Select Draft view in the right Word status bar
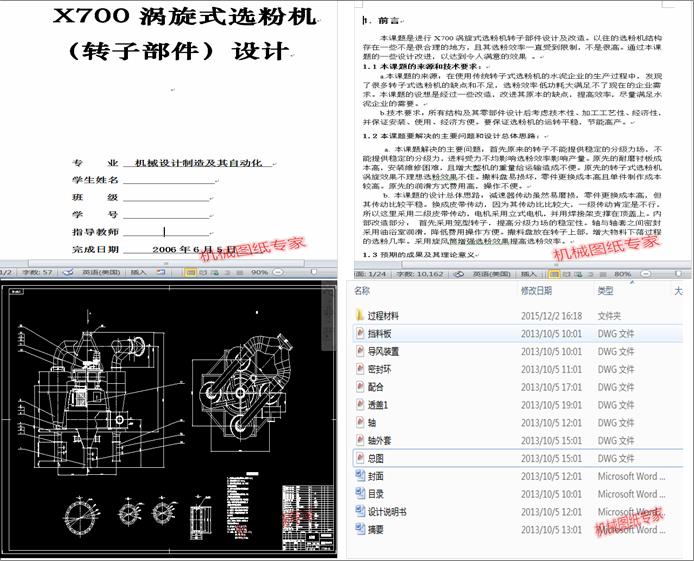Viewport: 694px width, 561px height. pos(601,274)
